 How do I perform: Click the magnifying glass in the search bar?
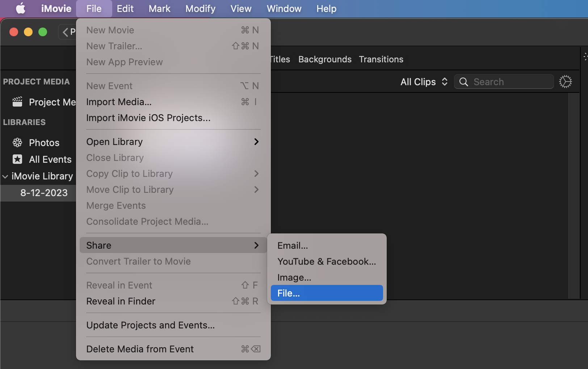pyautogui.click(x=464, y=82)
